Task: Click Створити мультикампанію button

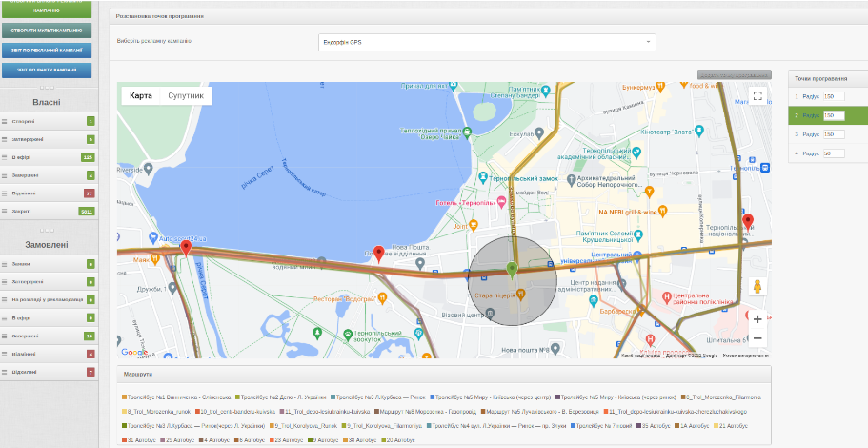Action: pyautogui.click(x=47, y=31)
